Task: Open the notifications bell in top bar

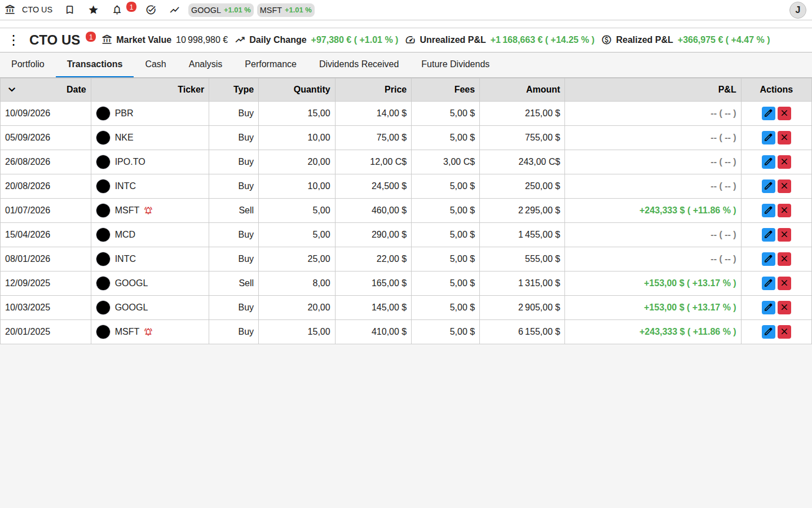Action: tap(117, 10)
